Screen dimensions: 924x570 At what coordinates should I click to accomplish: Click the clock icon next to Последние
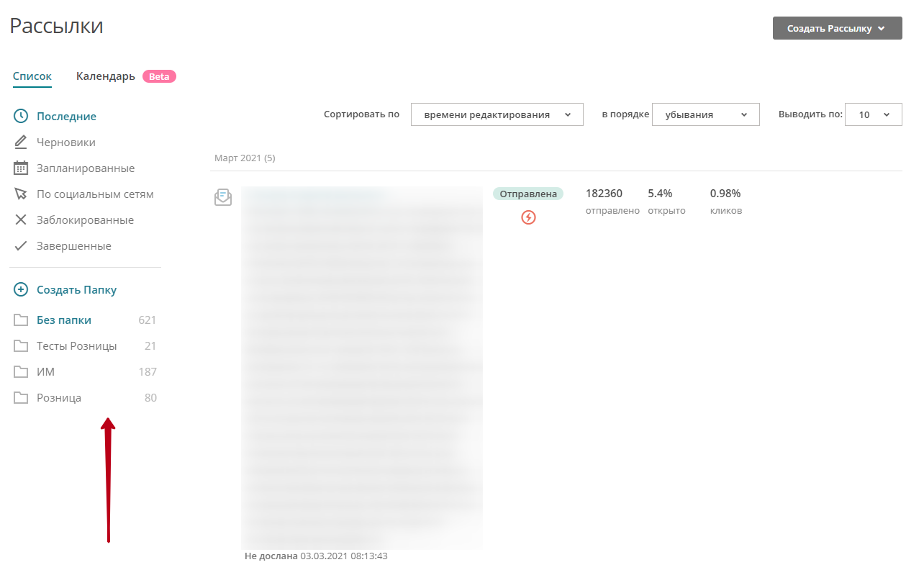(21, 117)
